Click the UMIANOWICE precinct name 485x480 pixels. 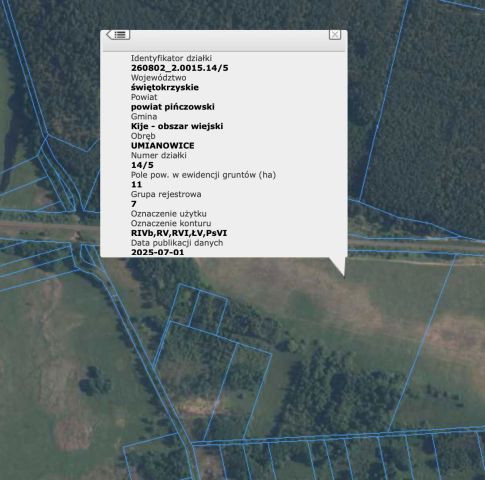(163, 146)
